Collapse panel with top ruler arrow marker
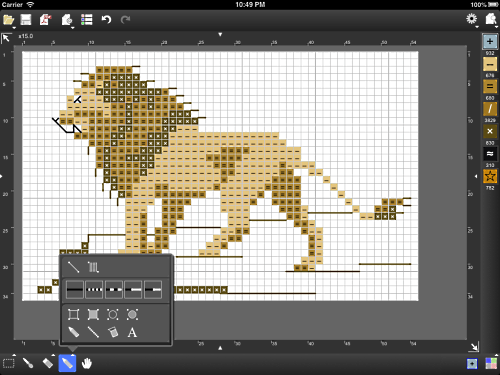 220,34
